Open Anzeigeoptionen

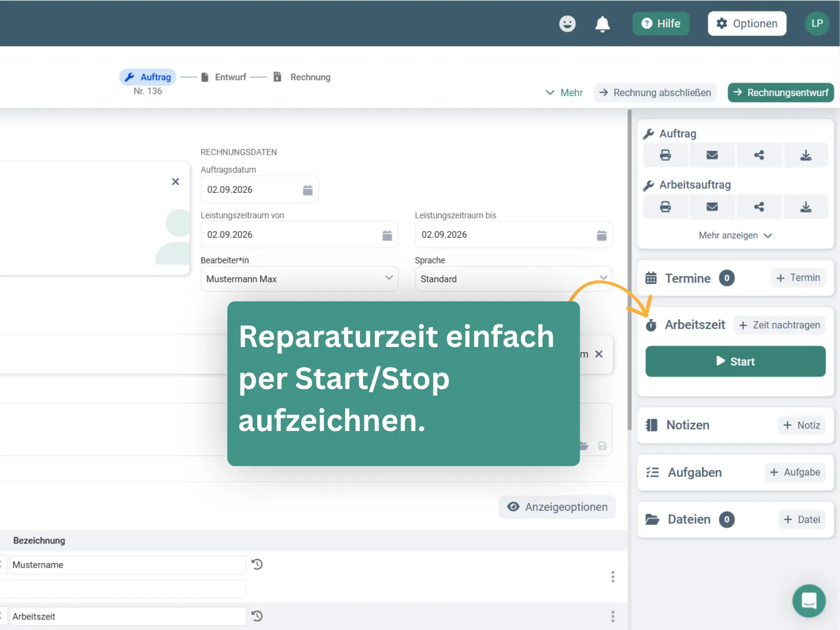coord(557,507)
